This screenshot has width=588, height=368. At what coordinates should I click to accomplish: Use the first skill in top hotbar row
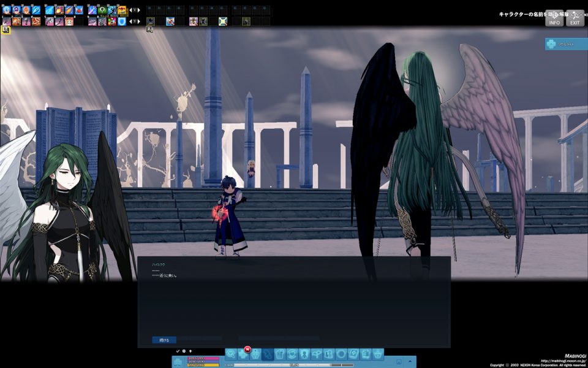7,10
